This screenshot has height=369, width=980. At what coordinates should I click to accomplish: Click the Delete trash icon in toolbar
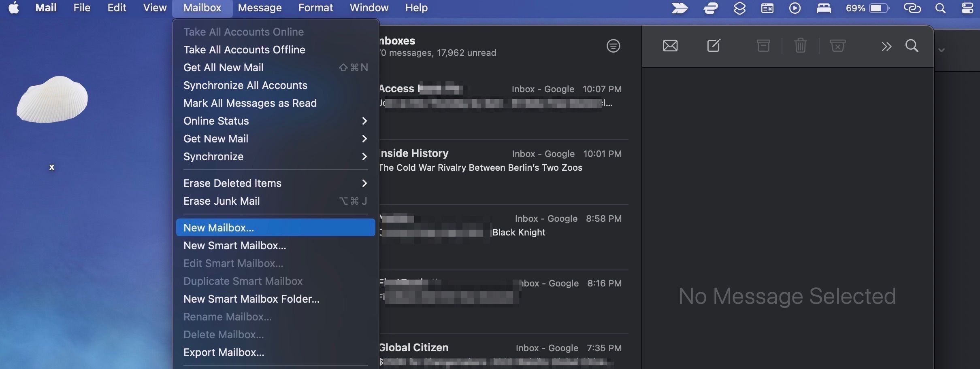tap(801, 46)
